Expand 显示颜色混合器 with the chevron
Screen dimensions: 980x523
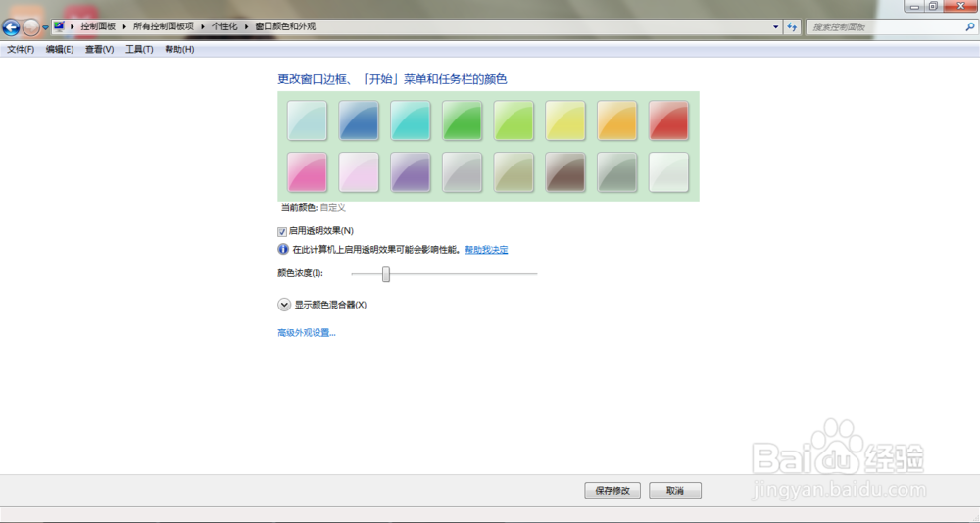284,305
